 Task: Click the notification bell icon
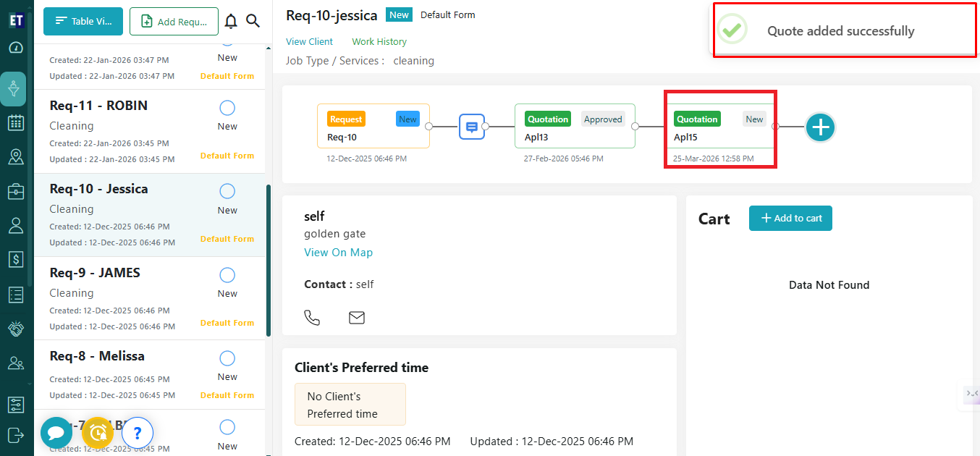[x=231, y=21]
